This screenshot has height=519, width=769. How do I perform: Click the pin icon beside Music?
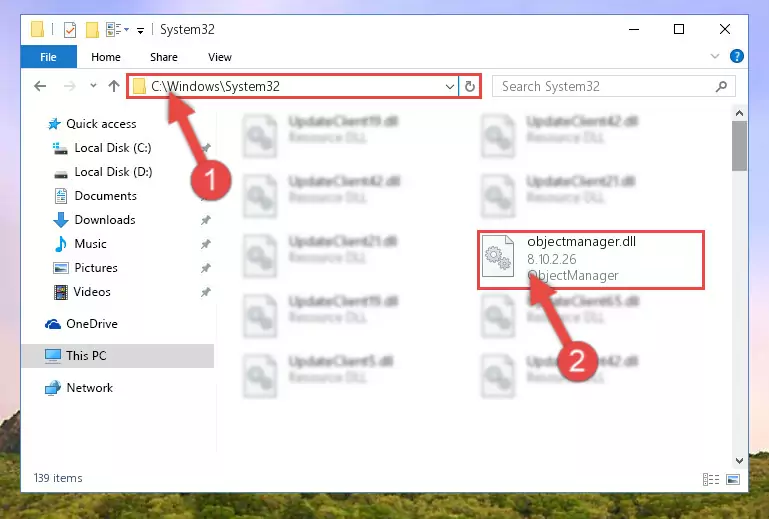(x=205, y=244)
